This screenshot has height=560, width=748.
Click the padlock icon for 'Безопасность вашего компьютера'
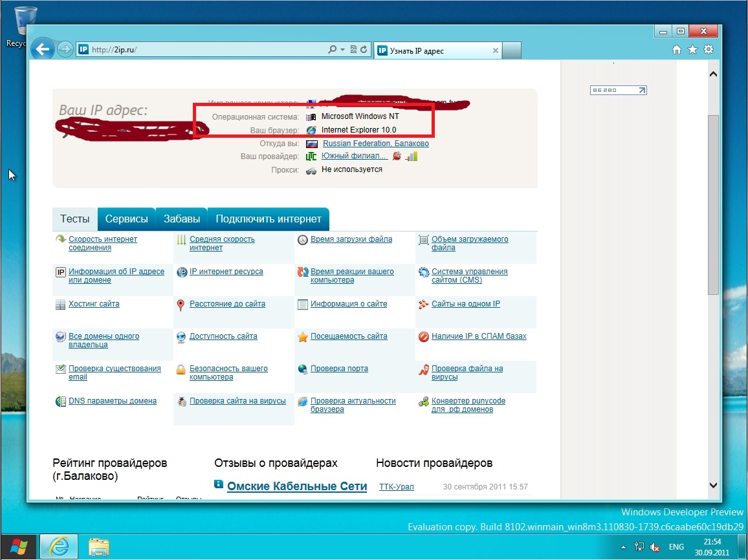[181, 369]
